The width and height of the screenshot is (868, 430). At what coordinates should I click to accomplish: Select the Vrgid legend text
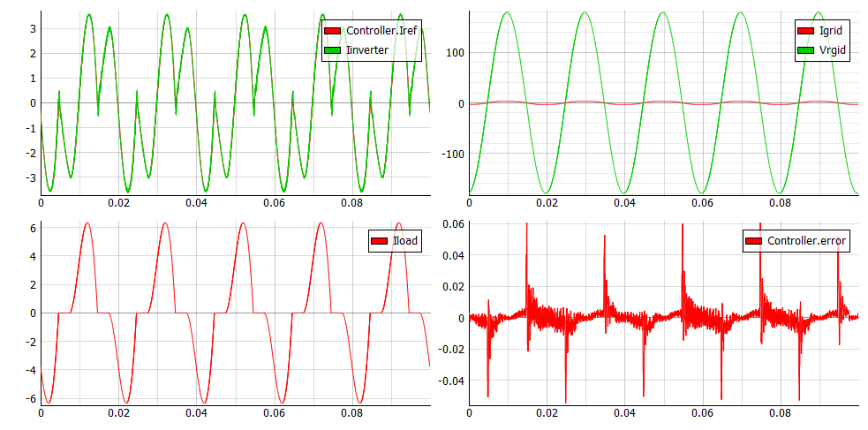(x=834, y=50)
